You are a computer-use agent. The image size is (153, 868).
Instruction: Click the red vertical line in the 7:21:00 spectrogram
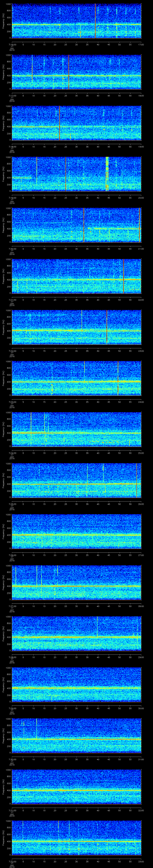124,276
